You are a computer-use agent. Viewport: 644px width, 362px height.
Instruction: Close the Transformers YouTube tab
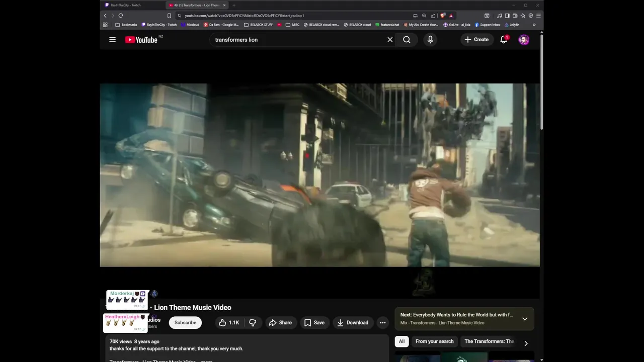(x=224, y=5)
